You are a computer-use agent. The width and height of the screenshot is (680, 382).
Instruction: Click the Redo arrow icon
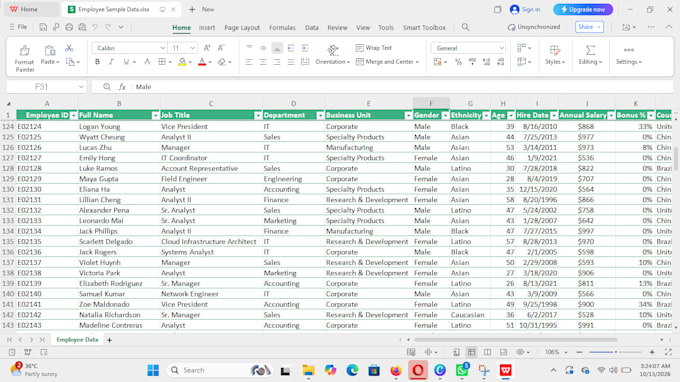(108, 27)
